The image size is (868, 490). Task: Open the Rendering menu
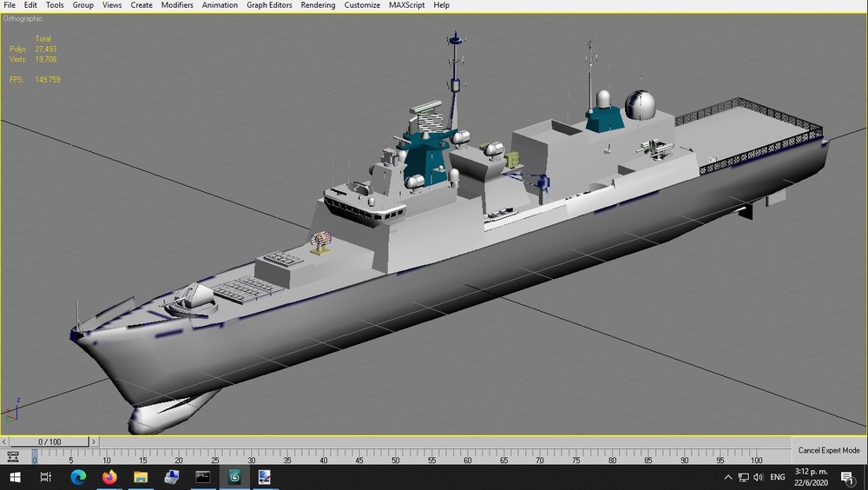tap(318, 5)
